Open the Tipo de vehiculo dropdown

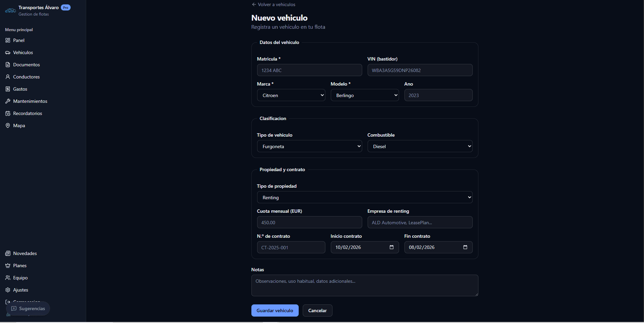[309, 146]
